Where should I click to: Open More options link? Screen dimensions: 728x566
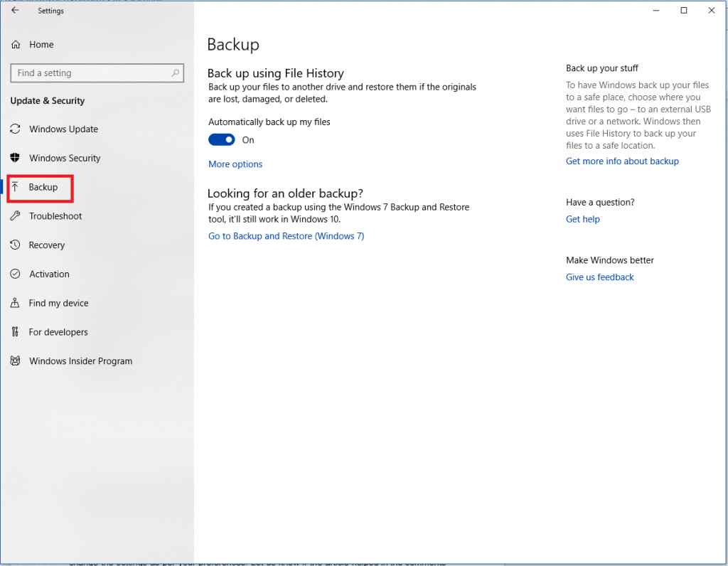click(235, 164)
